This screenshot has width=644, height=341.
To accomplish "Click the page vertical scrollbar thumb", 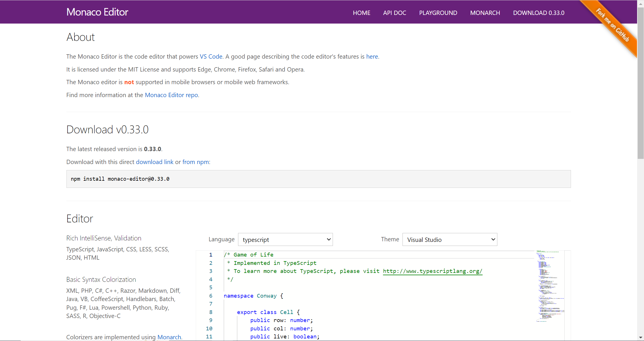I will [x=641, y=83].
